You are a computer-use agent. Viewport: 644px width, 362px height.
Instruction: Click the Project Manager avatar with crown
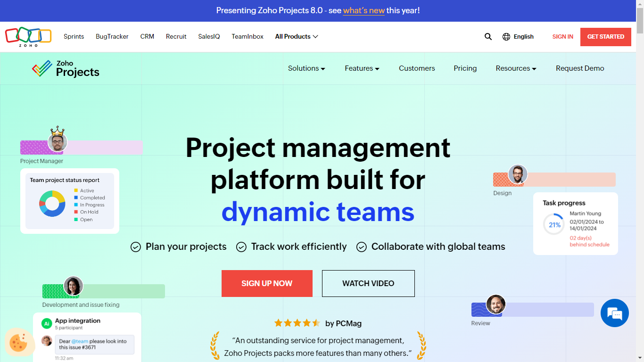(x=58, y=141)
